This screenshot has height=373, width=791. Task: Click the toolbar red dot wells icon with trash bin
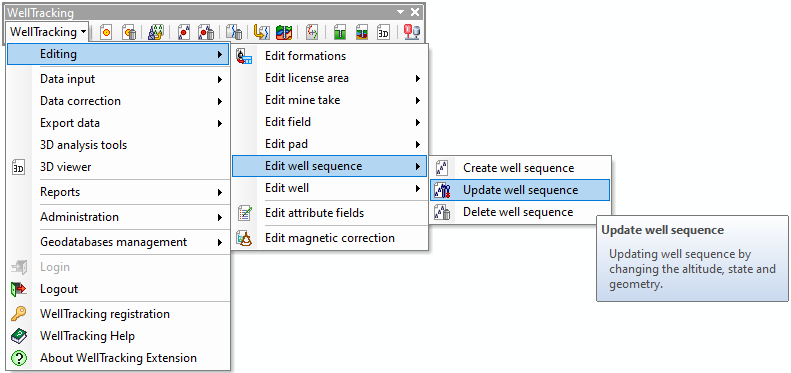[206, 33]
